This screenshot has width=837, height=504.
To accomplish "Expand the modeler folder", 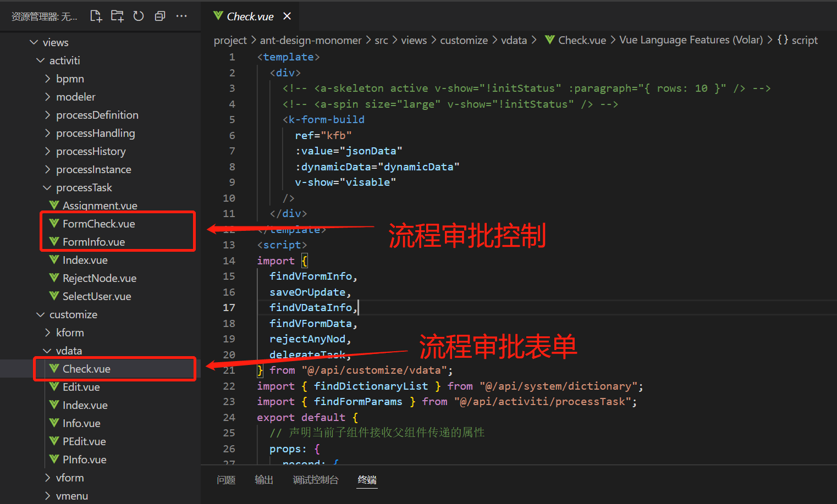I will click(x=47, y=97).
